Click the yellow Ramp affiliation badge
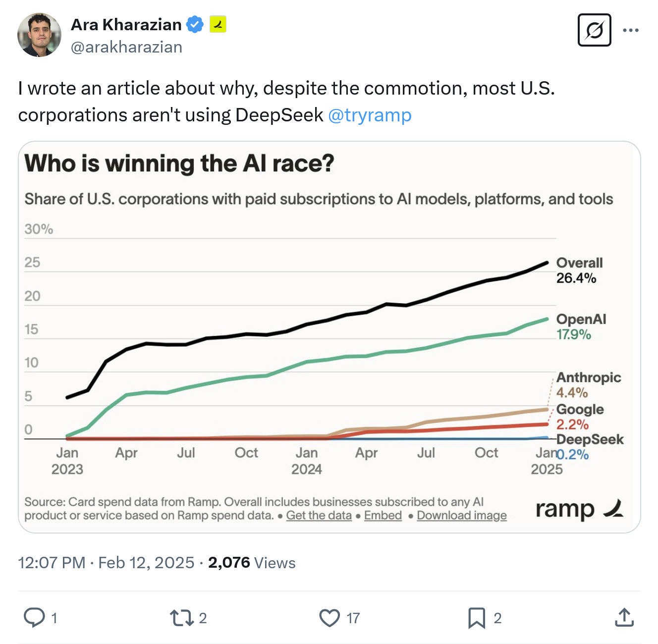 [218, 24]
